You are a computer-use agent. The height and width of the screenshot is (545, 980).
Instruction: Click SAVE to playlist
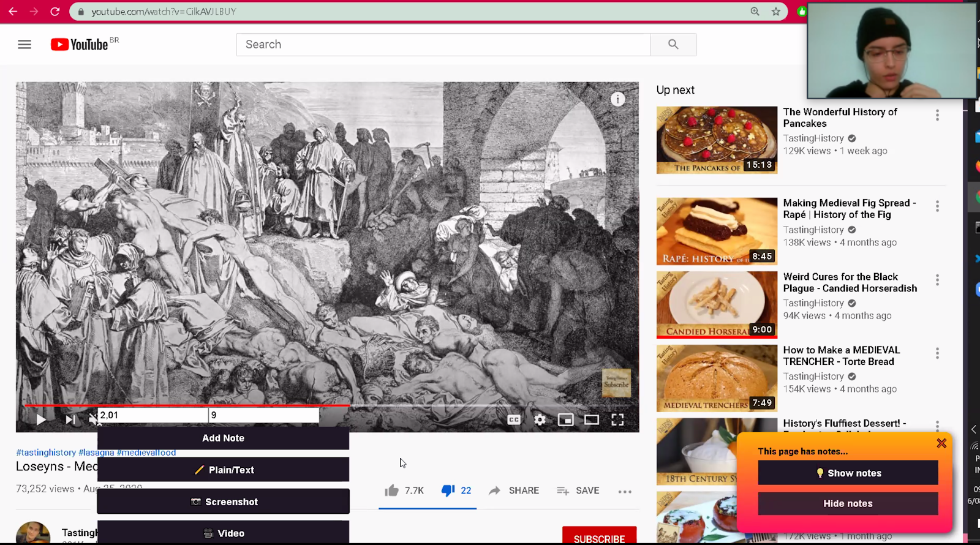tap(578, 491)
